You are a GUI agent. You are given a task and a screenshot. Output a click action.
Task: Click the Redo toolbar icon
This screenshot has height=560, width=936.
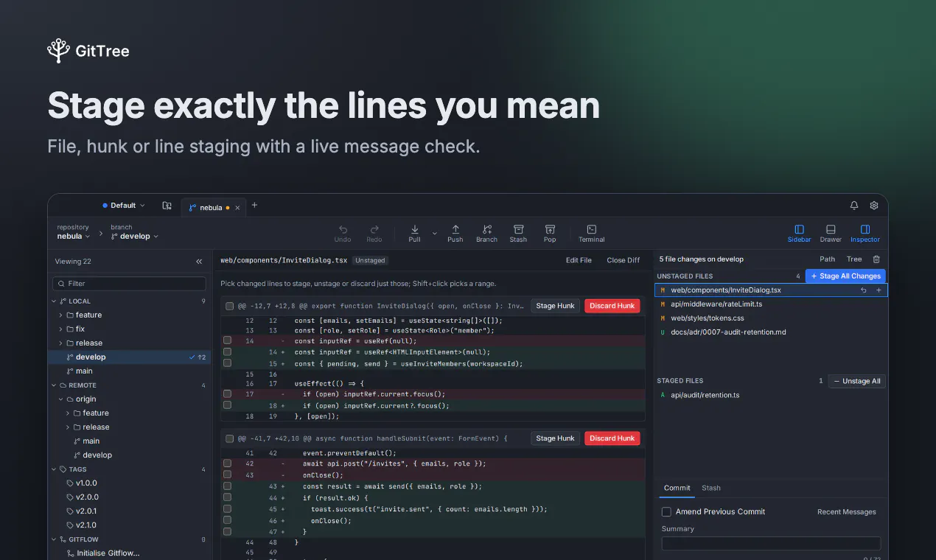tap(374, 233)
